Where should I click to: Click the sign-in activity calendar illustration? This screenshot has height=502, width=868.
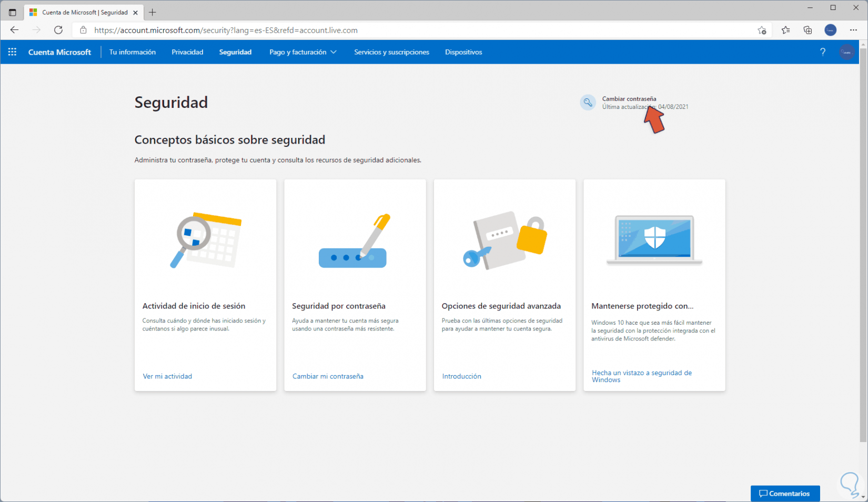[206, 240]
